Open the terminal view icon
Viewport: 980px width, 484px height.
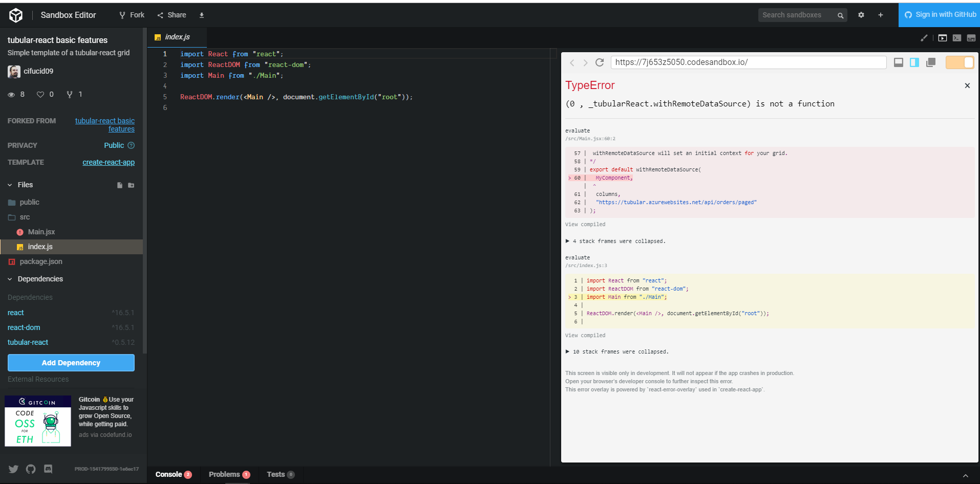coord(957,38)
